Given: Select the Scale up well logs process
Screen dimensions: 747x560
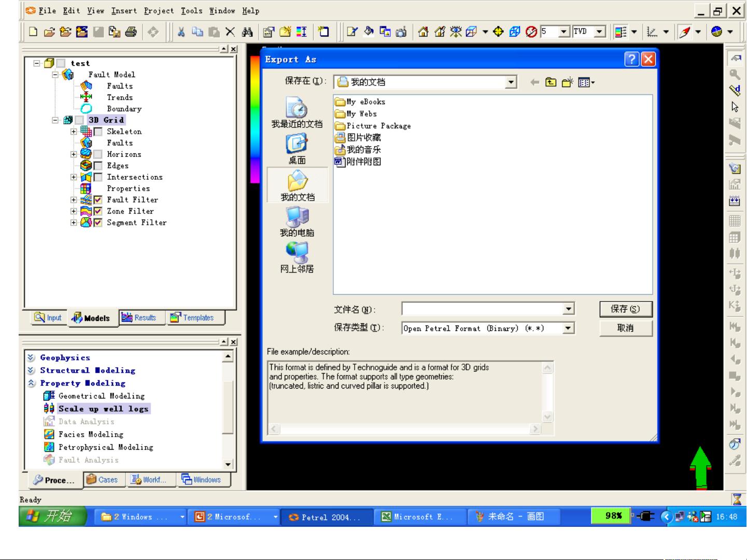Looking at the screenshot, I should [x=103, y=409].
